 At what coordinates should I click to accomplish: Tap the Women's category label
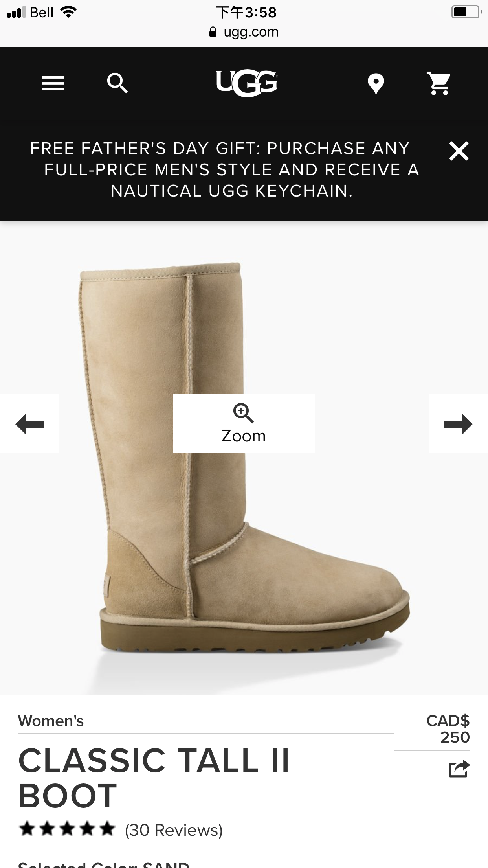[x=51, y=721]
